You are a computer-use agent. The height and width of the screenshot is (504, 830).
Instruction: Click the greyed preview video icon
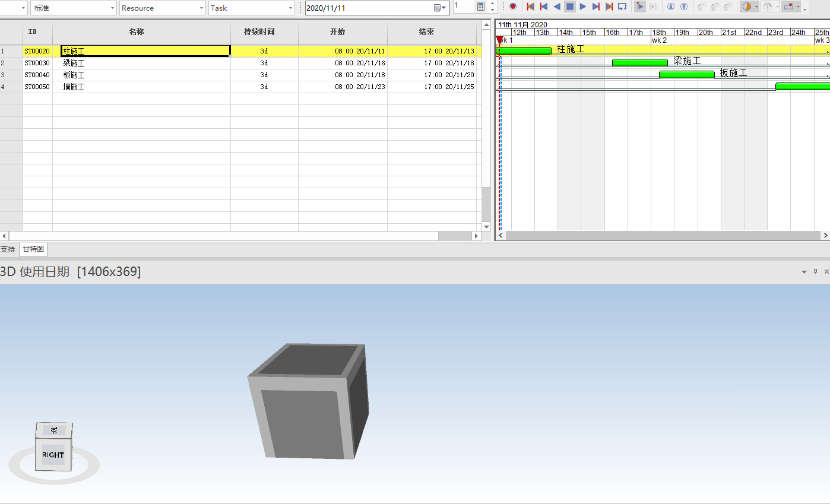point(653,7)
